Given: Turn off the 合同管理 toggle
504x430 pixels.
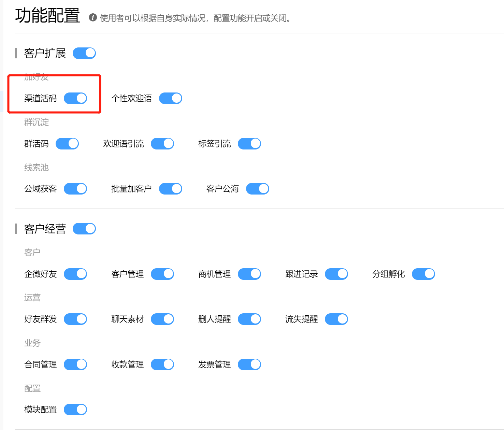Looking at the screenshot, I should click(75, 364).
